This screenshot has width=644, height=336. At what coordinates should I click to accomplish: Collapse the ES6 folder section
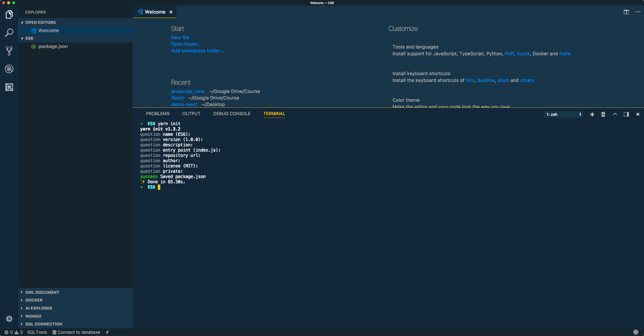(x=76, y=38)
